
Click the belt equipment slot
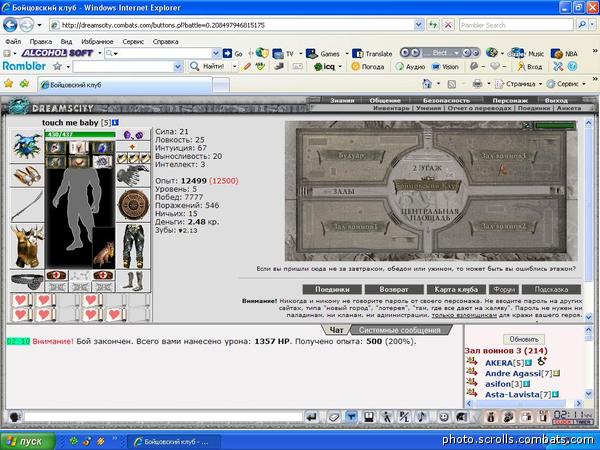tap(26, 281)
